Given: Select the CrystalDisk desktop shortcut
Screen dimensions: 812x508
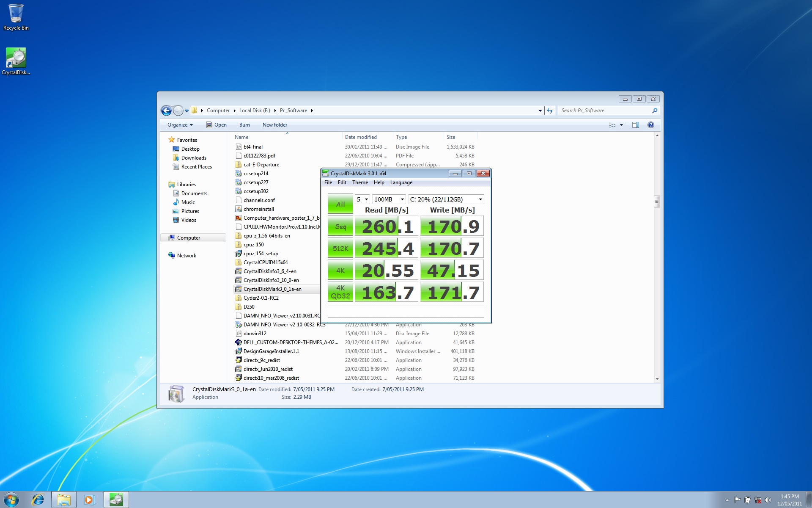Looking at the screenshot, I should (x=16, y=61).
